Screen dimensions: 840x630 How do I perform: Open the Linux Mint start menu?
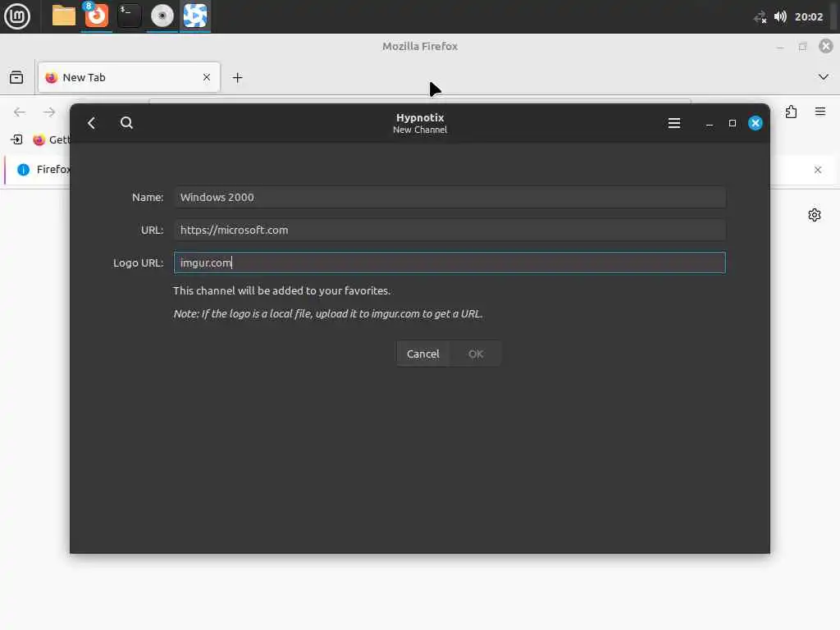[x=17, y=16]
